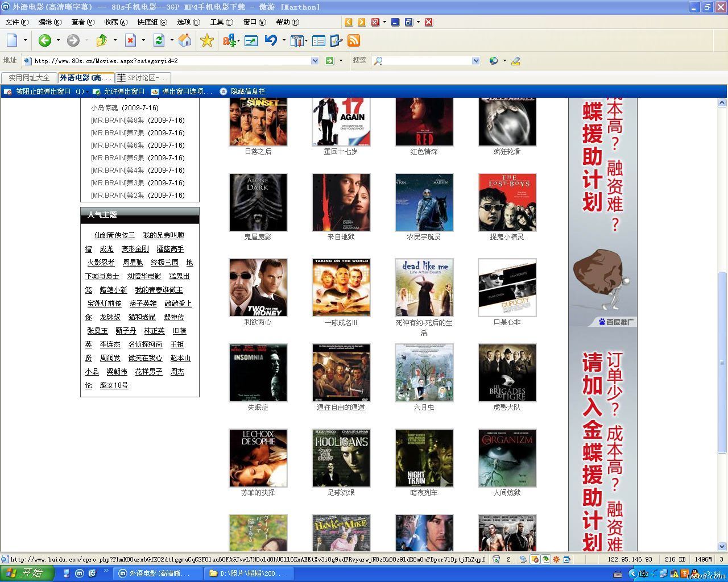This screenshot has height=582, width=728.
Task: Click the green Refresh page icon
Action: (x=159, y=40)
